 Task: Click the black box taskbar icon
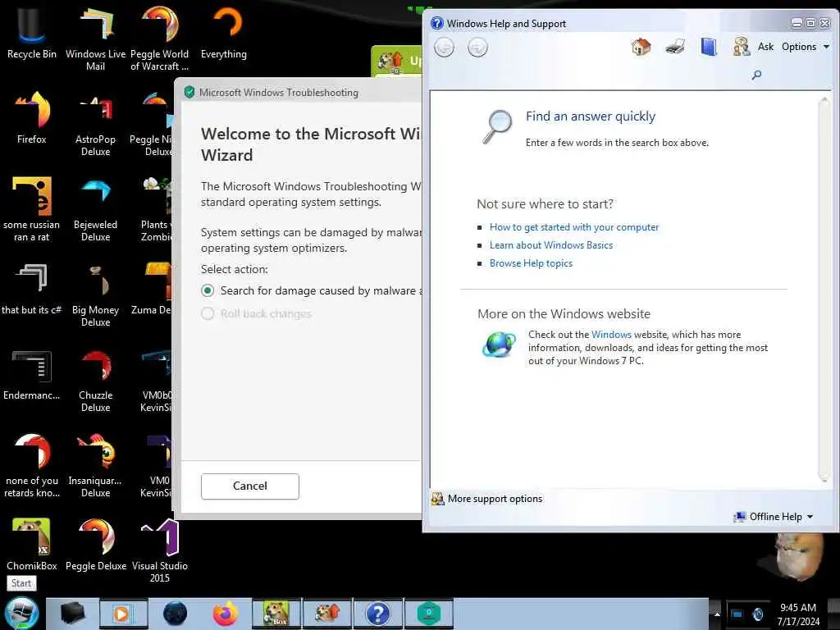click(x=73, y=614)
